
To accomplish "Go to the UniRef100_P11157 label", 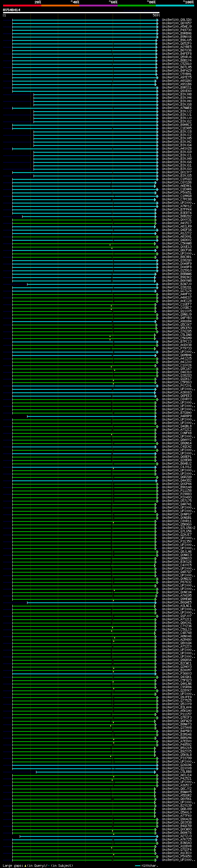I will pos(176,714).
